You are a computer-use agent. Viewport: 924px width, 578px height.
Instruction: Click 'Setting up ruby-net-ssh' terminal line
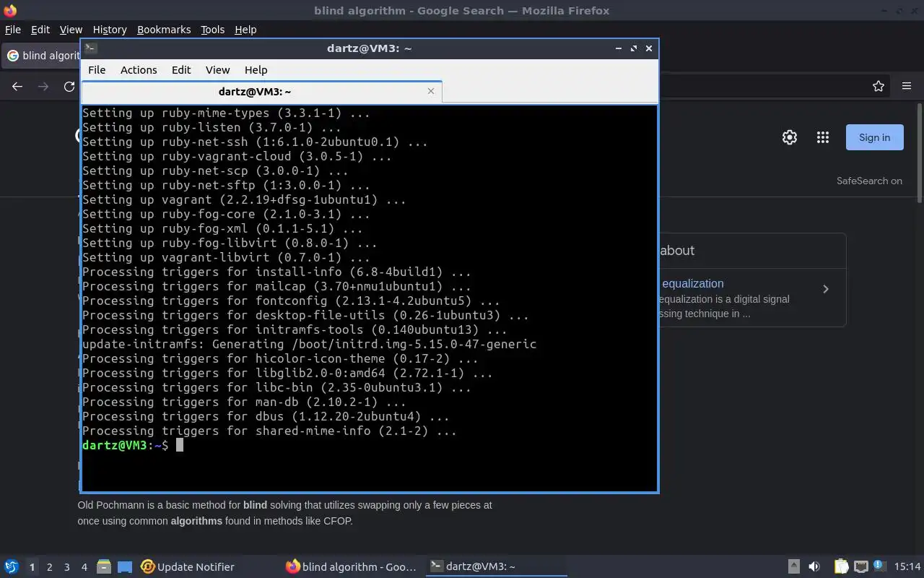coord(255,142)
